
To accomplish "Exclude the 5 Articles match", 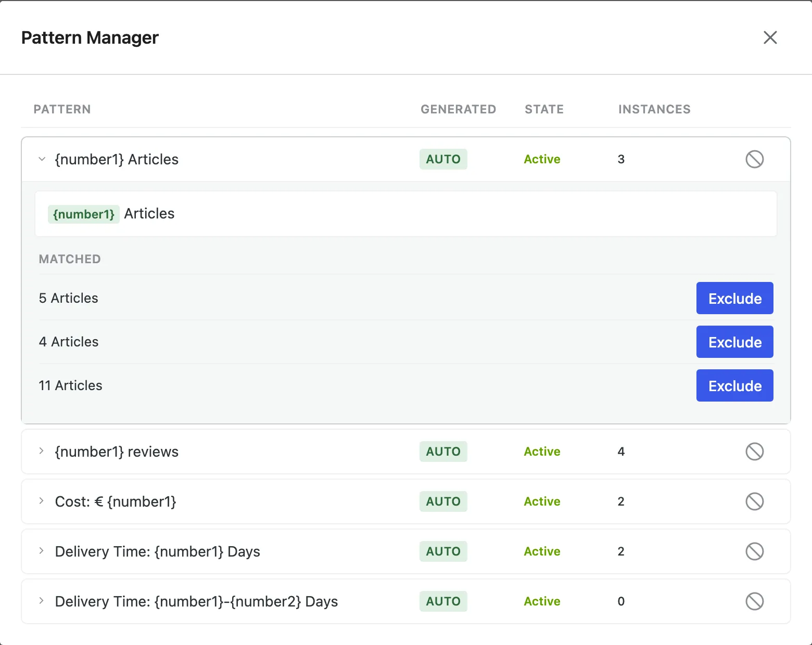I will tap(734, 298).
